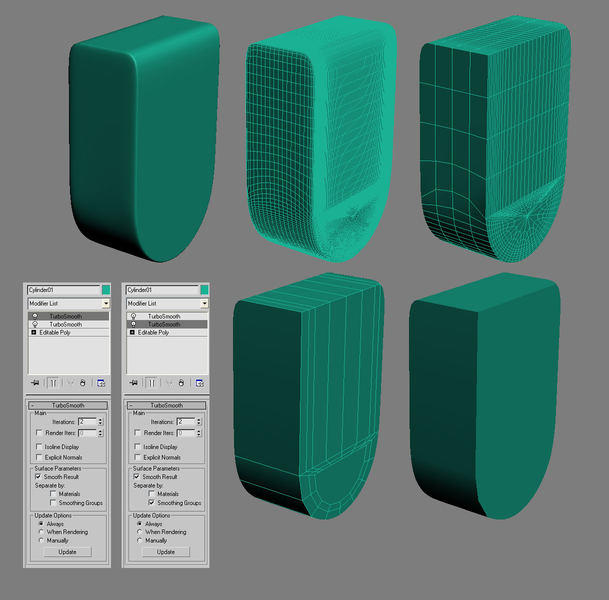Toggle lightbulb of second TurboSmooth in right panel
The height and width of the screenshot is (600, 609).
coord(134,324)
